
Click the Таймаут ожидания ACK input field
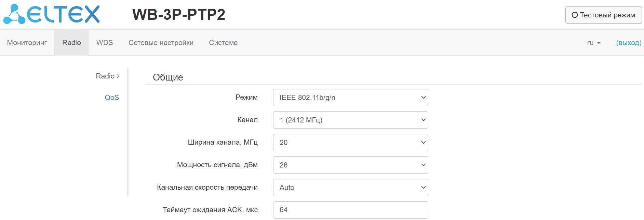point(350,210)
